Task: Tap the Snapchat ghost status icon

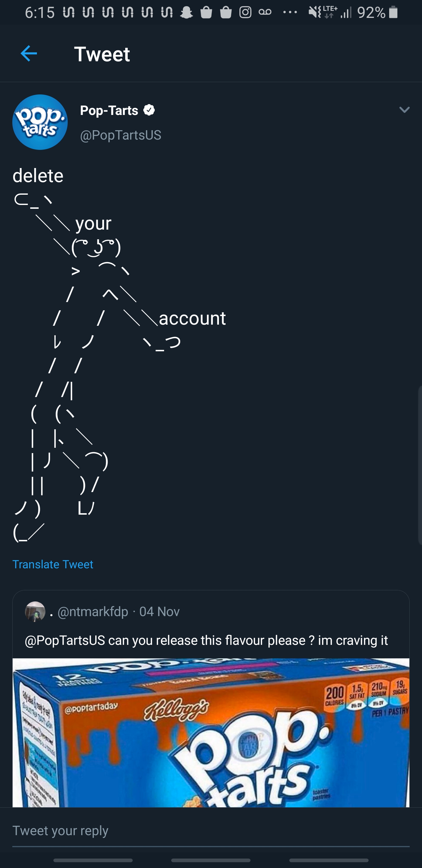Action: pos(187,13)
